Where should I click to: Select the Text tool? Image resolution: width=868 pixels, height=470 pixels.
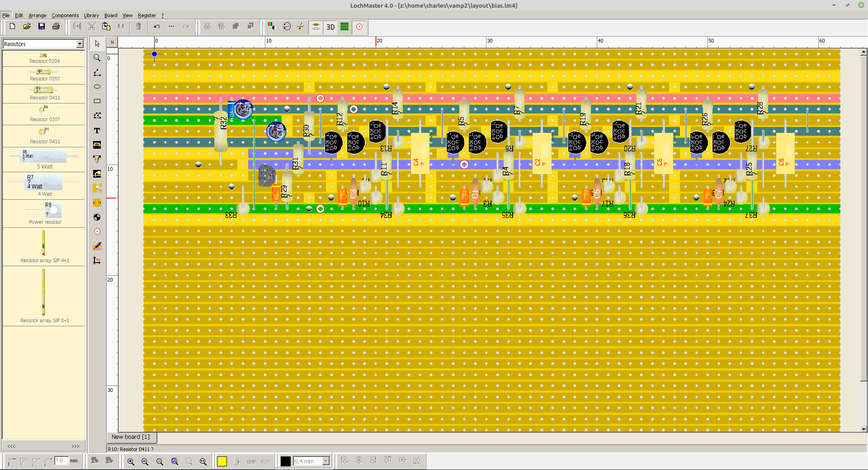(97, 131)
